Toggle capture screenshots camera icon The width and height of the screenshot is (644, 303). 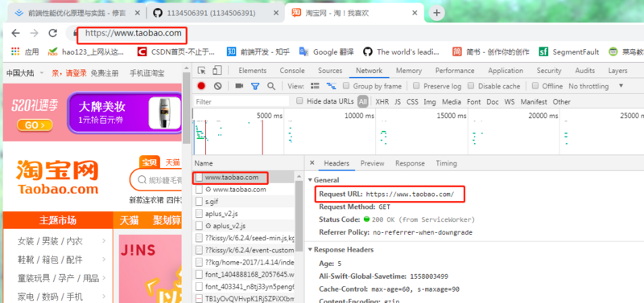(239, 86)
